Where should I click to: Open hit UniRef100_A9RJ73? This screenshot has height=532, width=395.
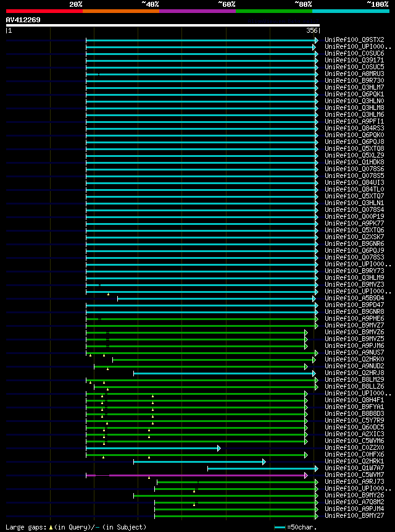354,482
